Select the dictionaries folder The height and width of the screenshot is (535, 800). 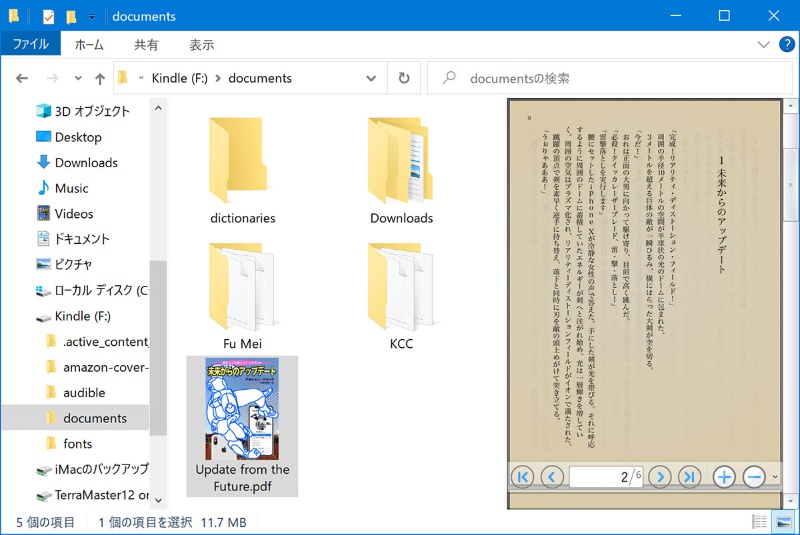pos(242,171)
